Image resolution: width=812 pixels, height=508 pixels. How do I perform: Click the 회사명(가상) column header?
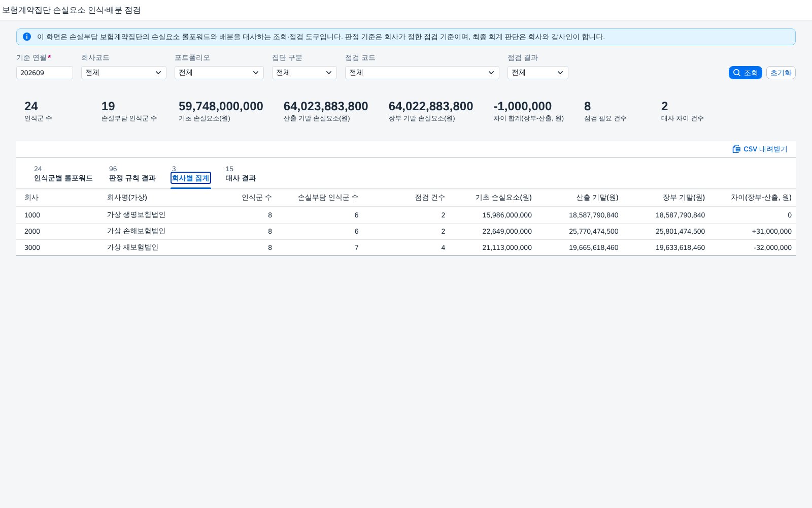click(x=127, y=198)
